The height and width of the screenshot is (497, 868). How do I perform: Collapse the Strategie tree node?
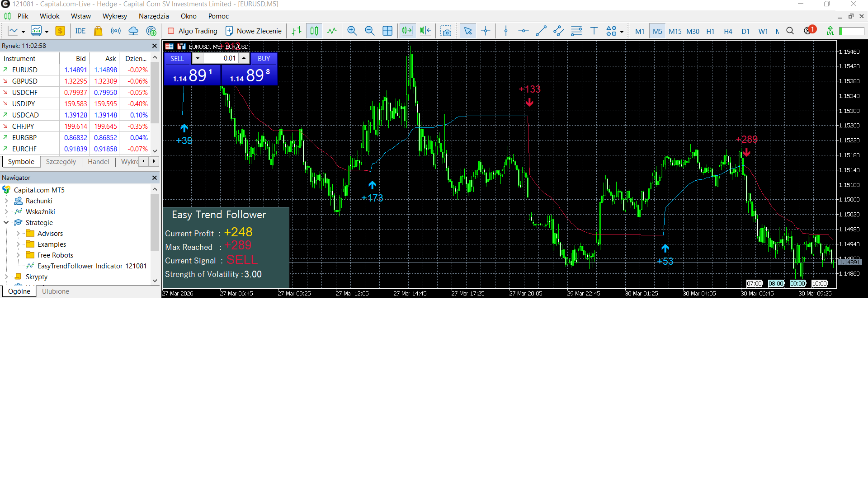click(6, 223)
